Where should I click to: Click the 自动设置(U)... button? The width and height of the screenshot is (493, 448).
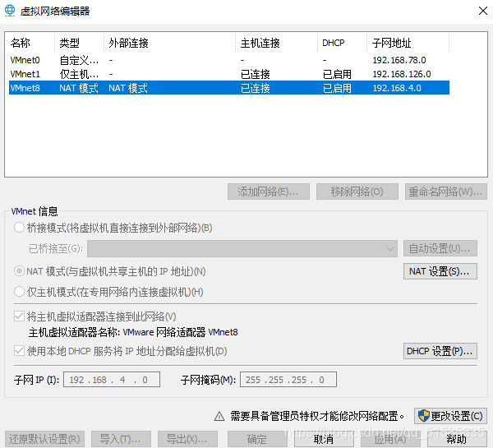pos(440,248)
